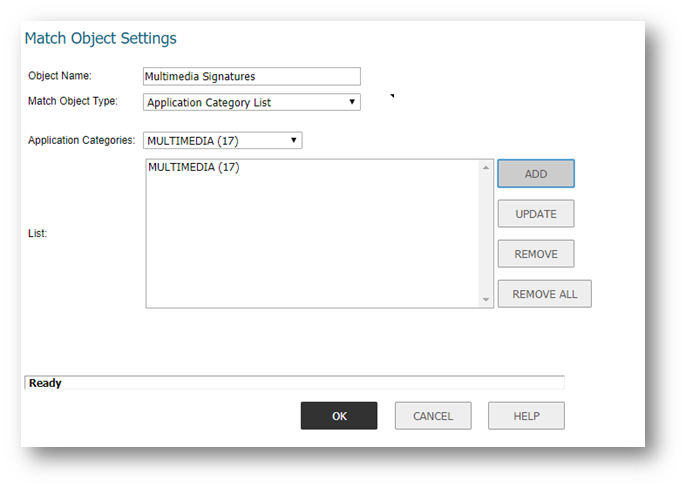
Task: Click the Match Object Type label
Action: [x=72, y=101]
